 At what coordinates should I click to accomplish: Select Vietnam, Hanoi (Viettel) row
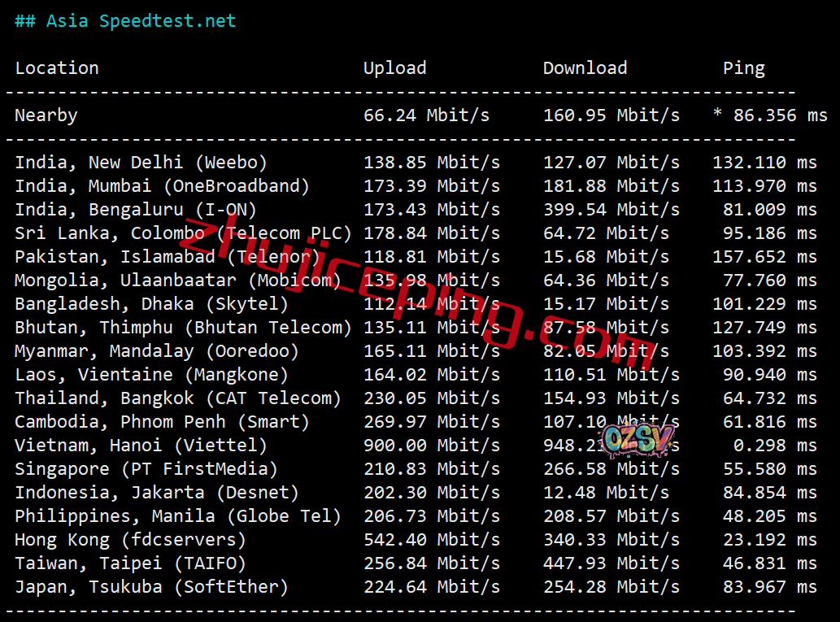(x=141, y=446)
